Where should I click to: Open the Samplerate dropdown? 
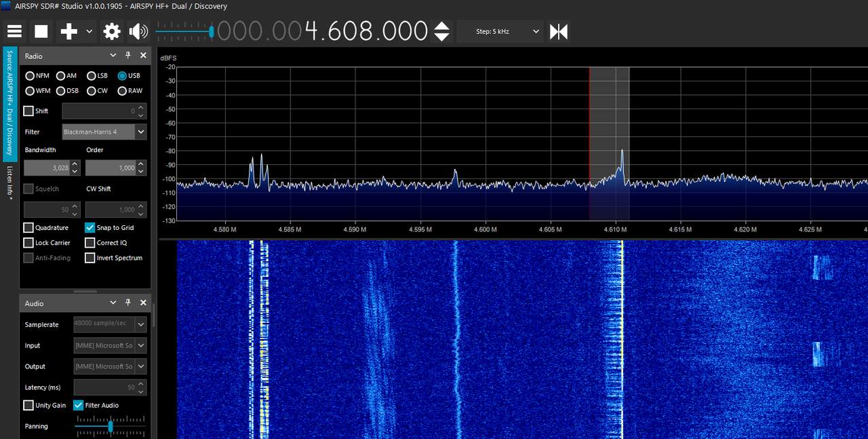110,325
